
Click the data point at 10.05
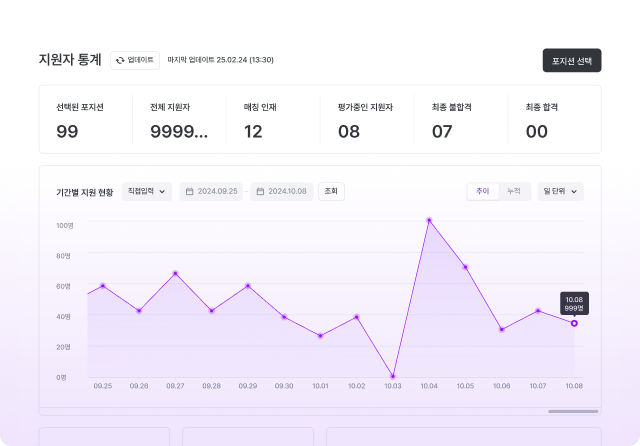click(465, 267)
